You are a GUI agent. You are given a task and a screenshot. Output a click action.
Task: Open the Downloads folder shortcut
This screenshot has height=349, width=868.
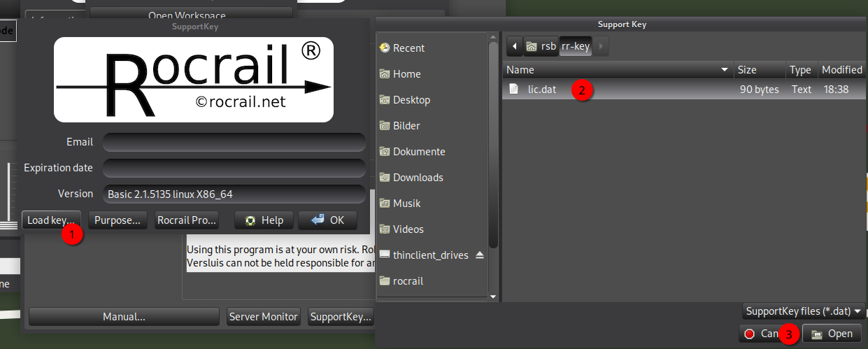tap(418, 178)
